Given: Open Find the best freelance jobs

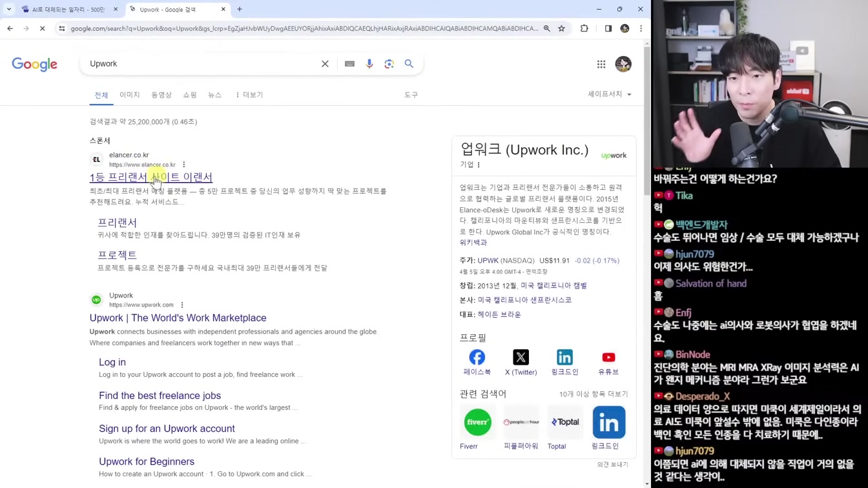Looking at the screenshot, I should 160,395.
